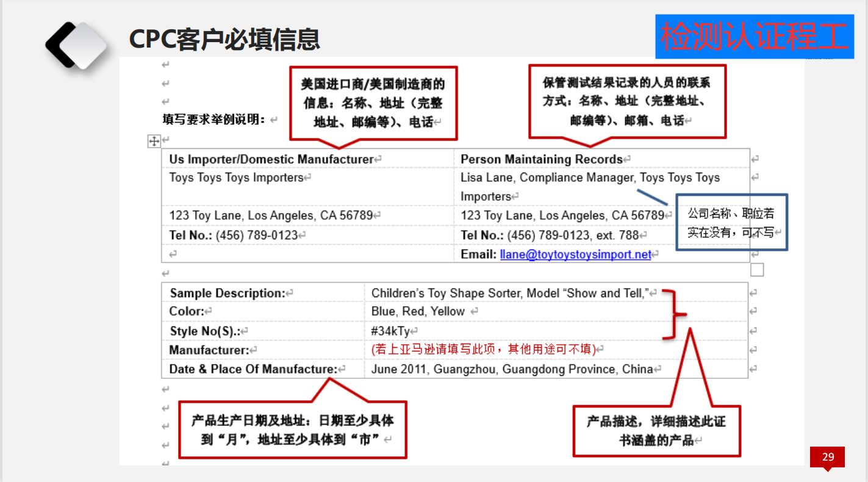Open the llane@toytoystoysimport.net email hyperlink

pos(574,254)
